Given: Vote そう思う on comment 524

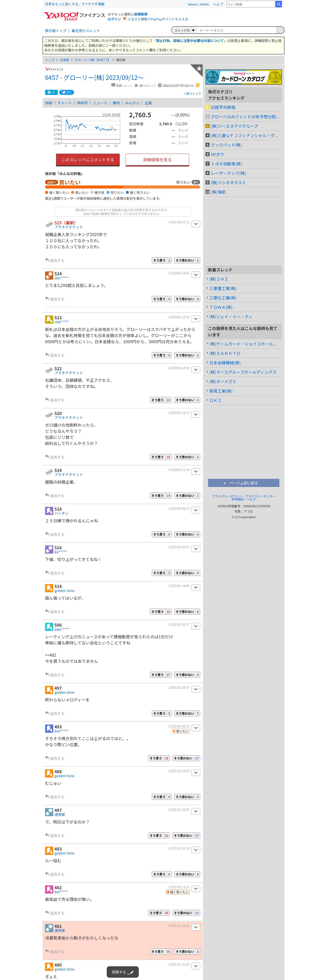Looking at the screenshot, I should tap(161, 299).
